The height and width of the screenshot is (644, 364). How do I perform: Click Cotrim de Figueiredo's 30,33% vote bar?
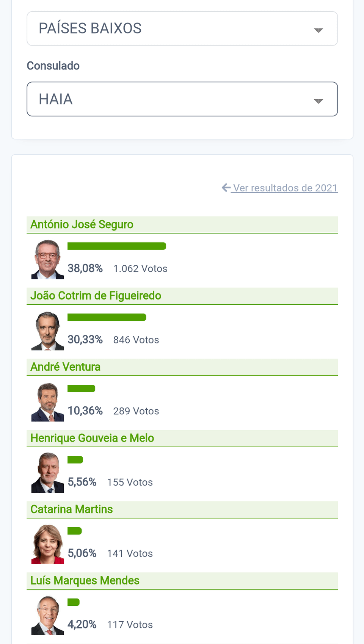tap(107, 317)
